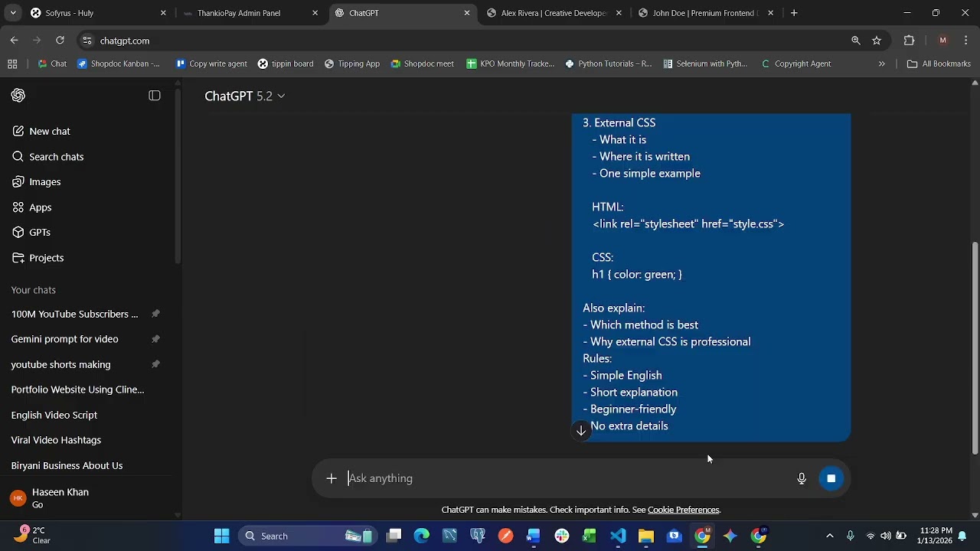Open the Extensions puzzle icon
This screenshot has width=980, height=551.
point(910,41)
